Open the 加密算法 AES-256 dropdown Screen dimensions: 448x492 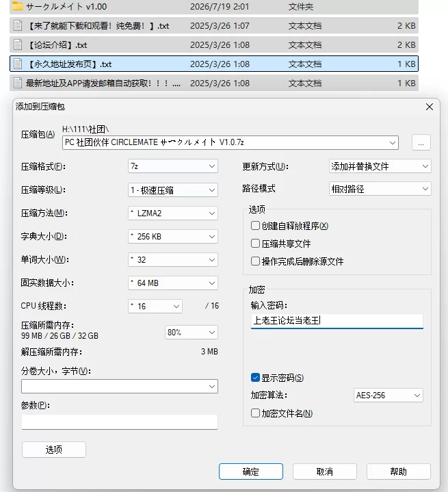(x=388, y=396)
